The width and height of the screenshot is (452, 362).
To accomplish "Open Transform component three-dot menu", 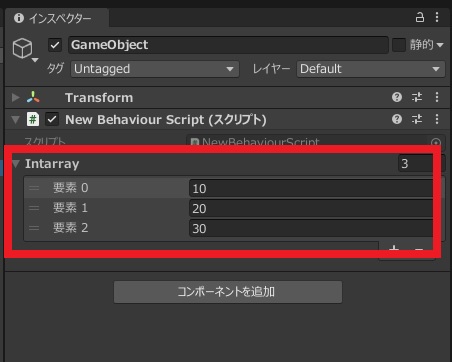I will (437, 97).
